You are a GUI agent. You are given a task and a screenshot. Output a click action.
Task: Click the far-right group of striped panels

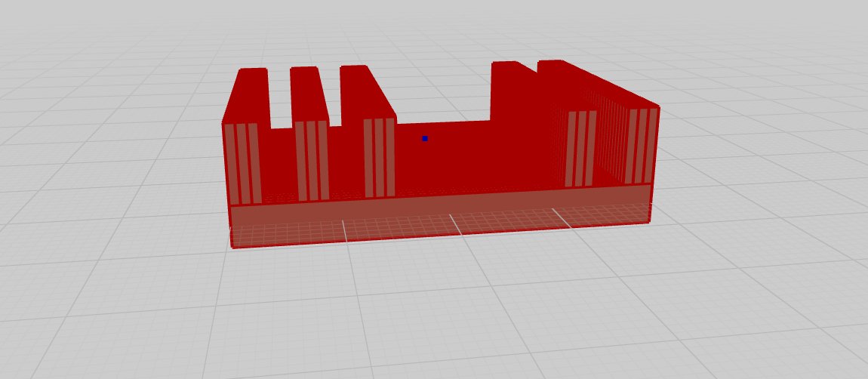[643, 146]
